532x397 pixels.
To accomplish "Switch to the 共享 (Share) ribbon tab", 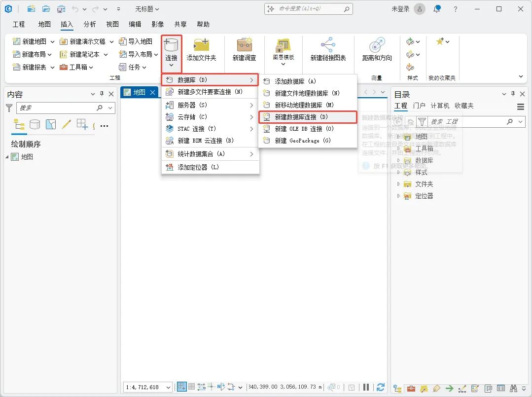I will tap(180, 24).
